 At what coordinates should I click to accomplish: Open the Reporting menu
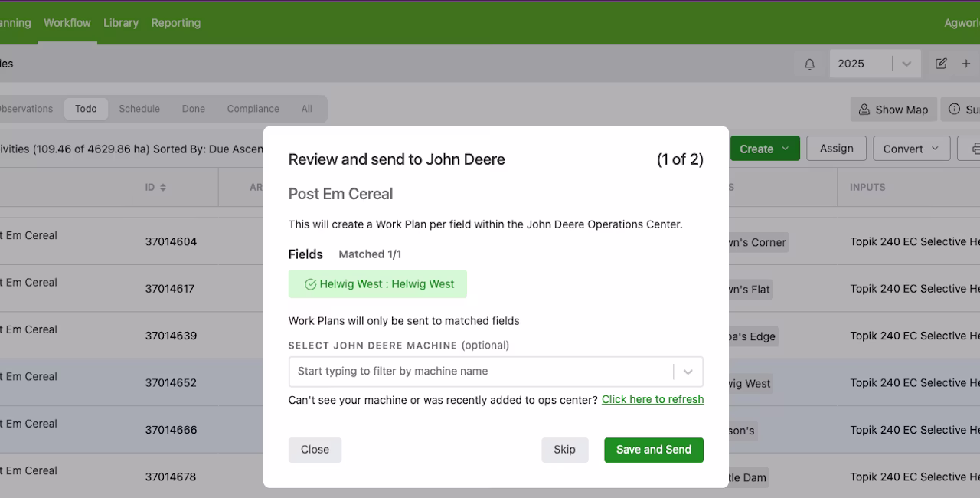pos(176,23)
